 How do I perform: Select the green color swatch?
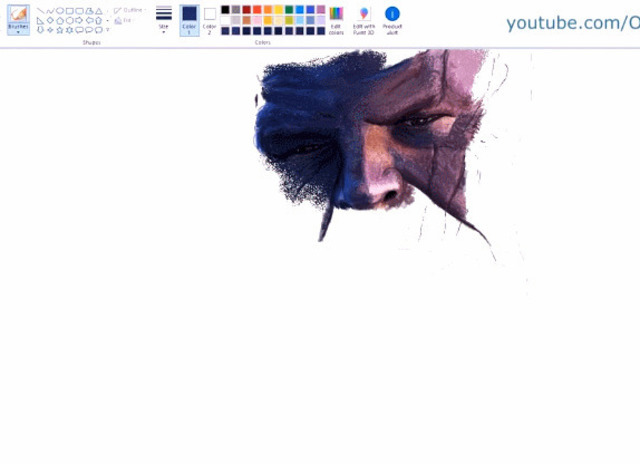[x=290, y=9]
